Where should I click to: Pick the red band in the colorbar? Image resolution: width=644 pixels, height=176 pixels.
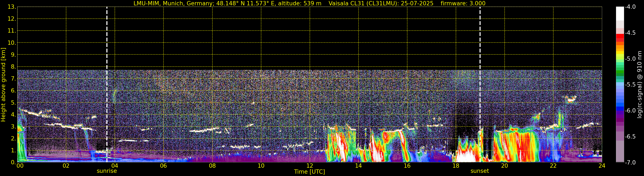620,36
